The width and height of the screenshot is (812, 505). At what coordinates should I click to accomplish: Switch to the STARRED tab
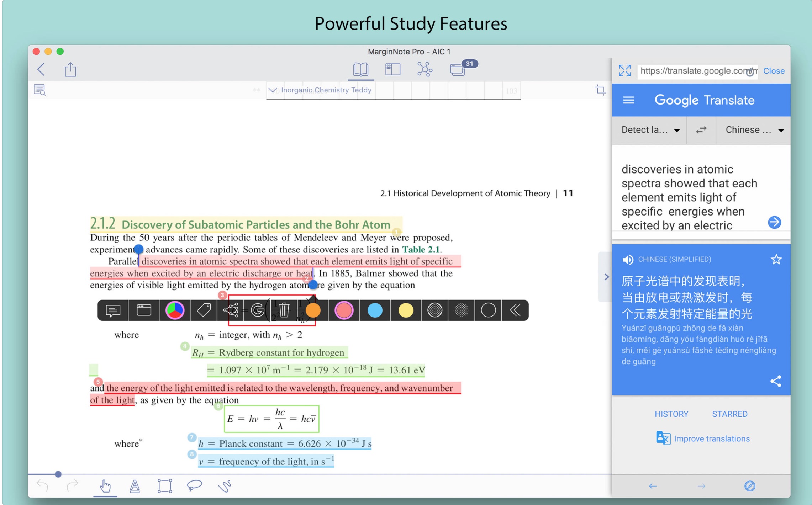(729, 414)
